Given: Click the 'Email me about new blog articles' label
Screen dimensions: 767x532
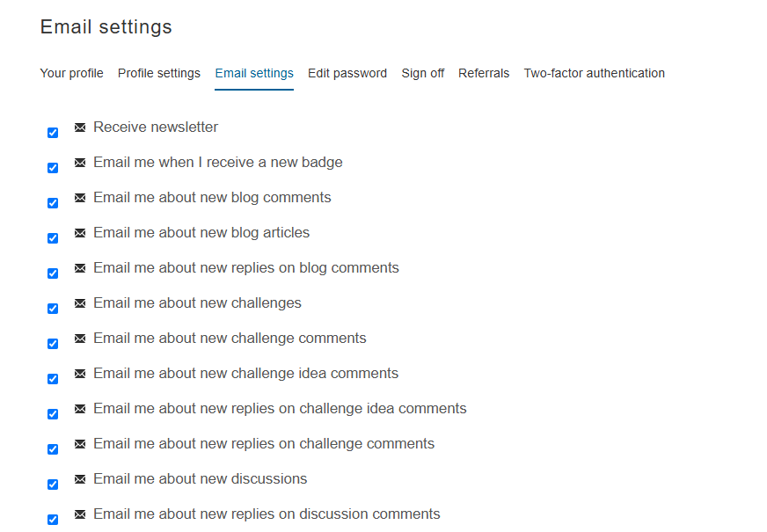Looking at the screenshot, I should click(201, 233).
